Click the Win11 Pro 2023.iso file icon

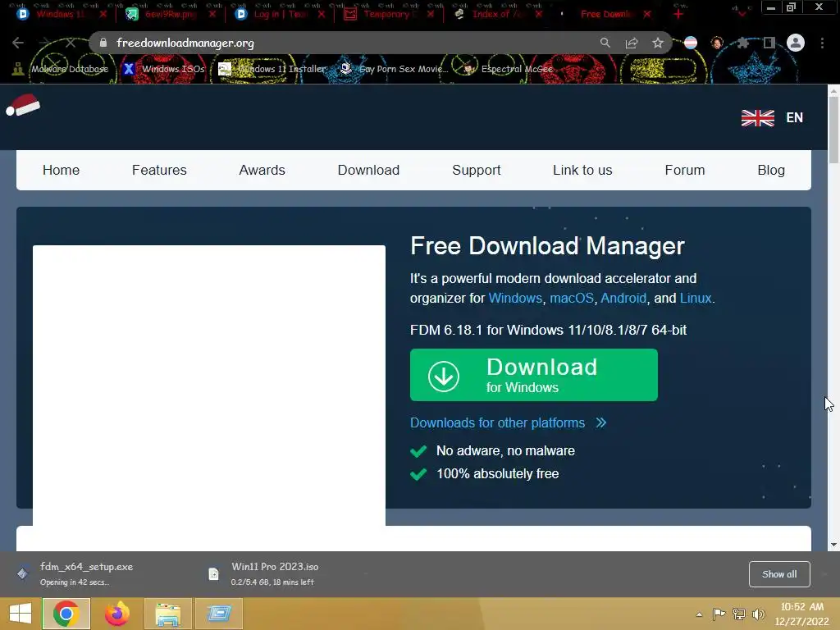coord(213,573)
